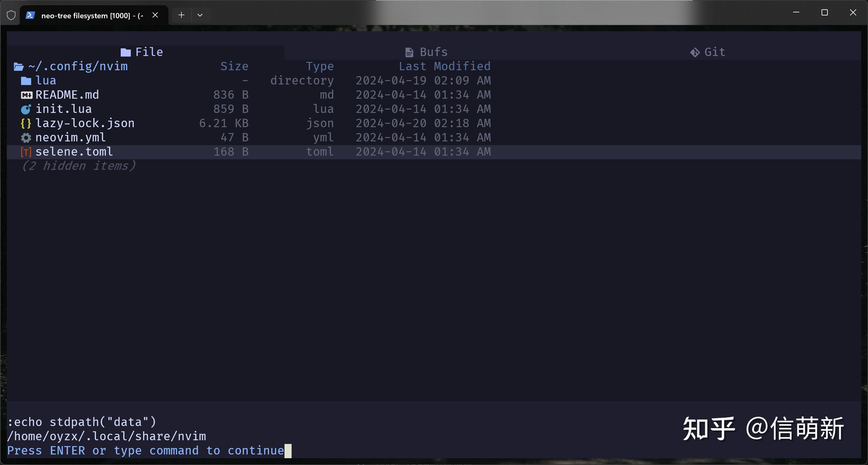Click the braces icon of lazy-lock.json

(x=26, y=123)
